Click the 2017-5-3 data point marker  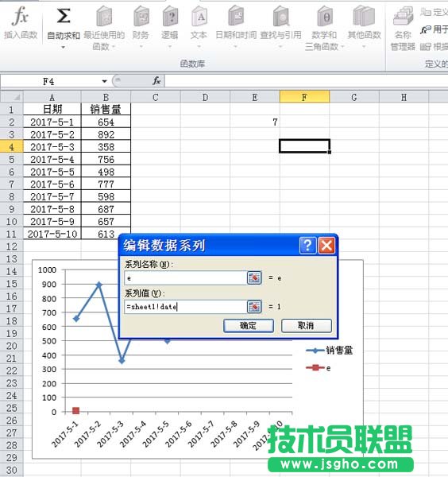[122, 361]
